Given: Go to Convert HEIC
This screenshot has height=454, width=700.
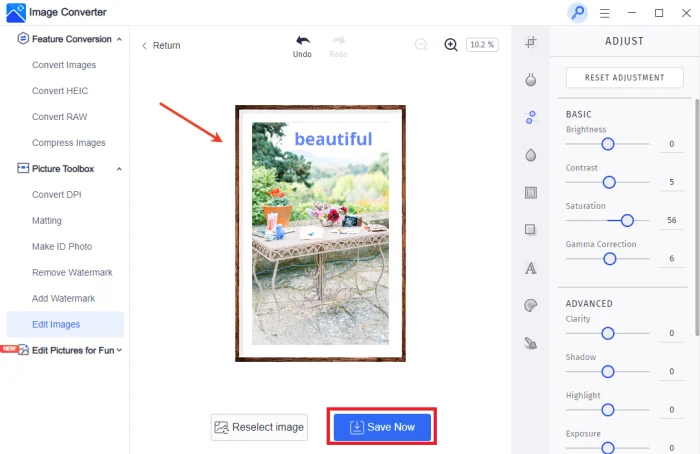Looking at the screenshot, I should point(62,91).
